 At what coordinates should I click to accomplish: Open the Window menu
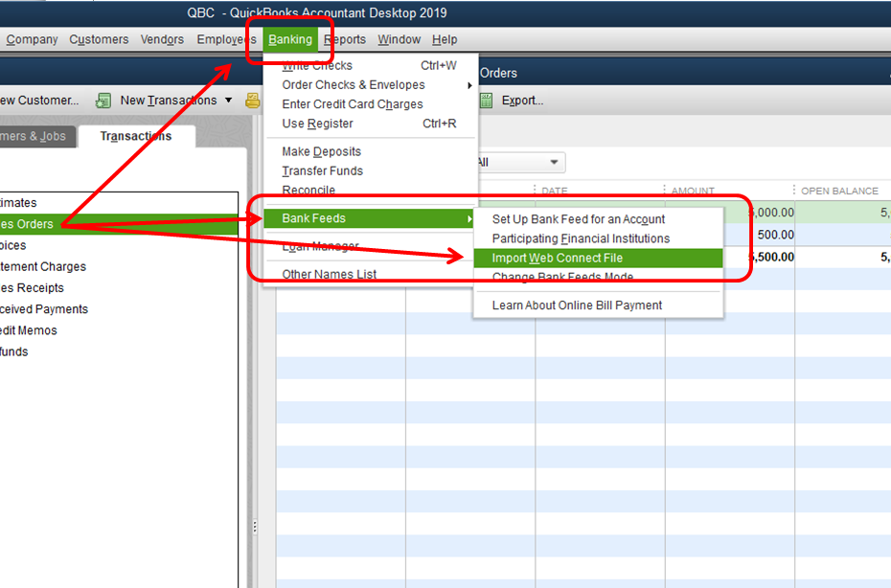pyautogui.click(x=399, y=40)
